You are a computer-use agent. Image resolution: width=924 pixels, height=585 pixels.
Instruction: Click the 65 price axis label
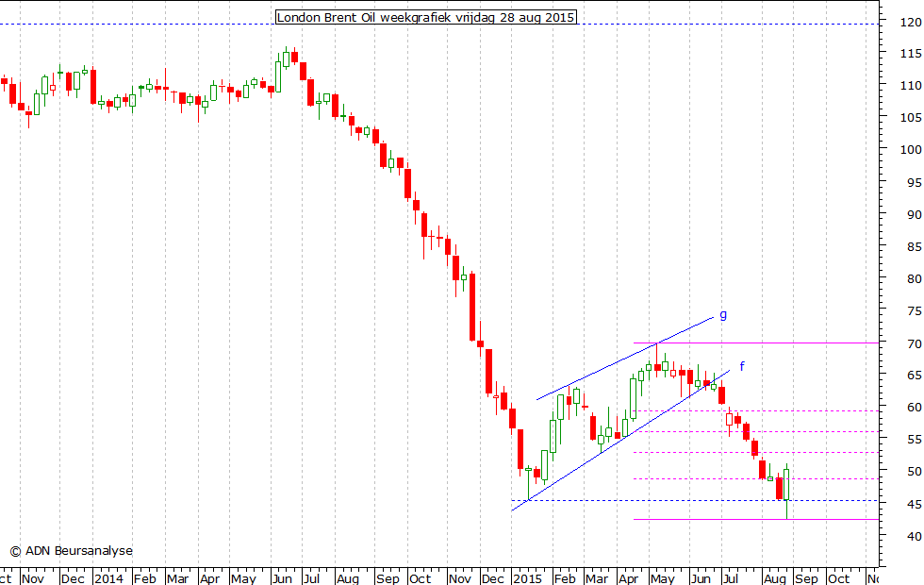tap(914, 376)
